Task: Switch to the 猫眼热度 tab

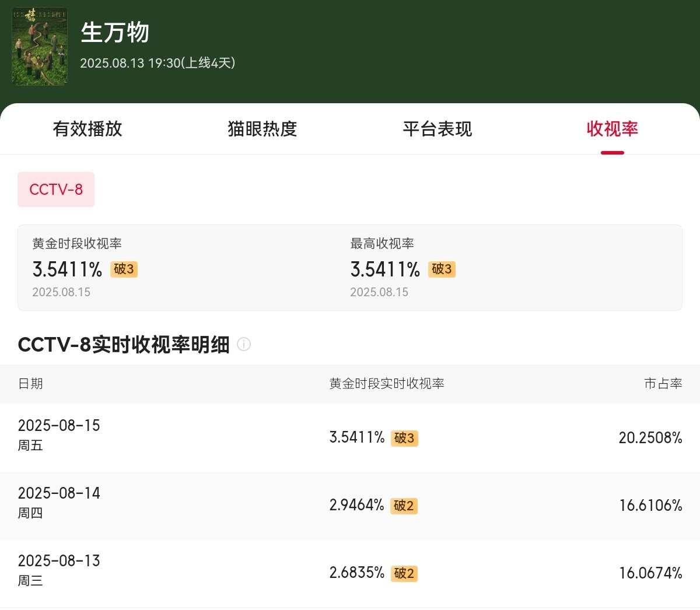Action: 262,129
